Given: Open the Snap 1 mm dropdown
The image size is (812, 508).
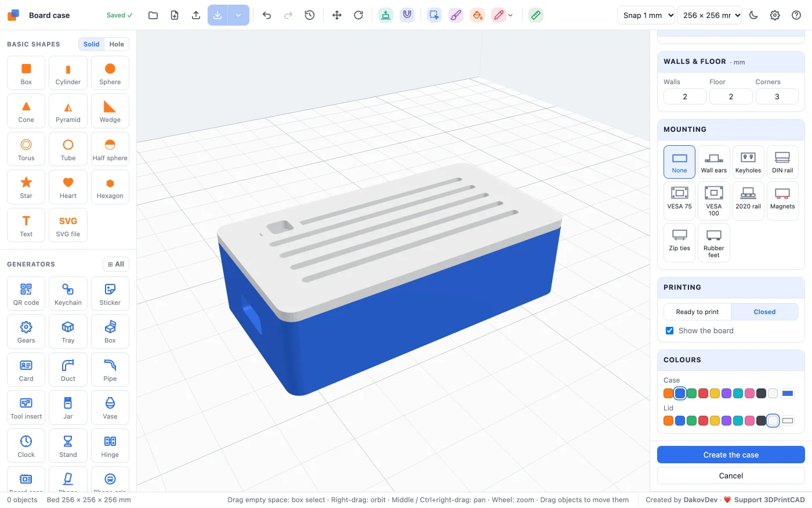Looking at the screenshot, I should [646, 15].
